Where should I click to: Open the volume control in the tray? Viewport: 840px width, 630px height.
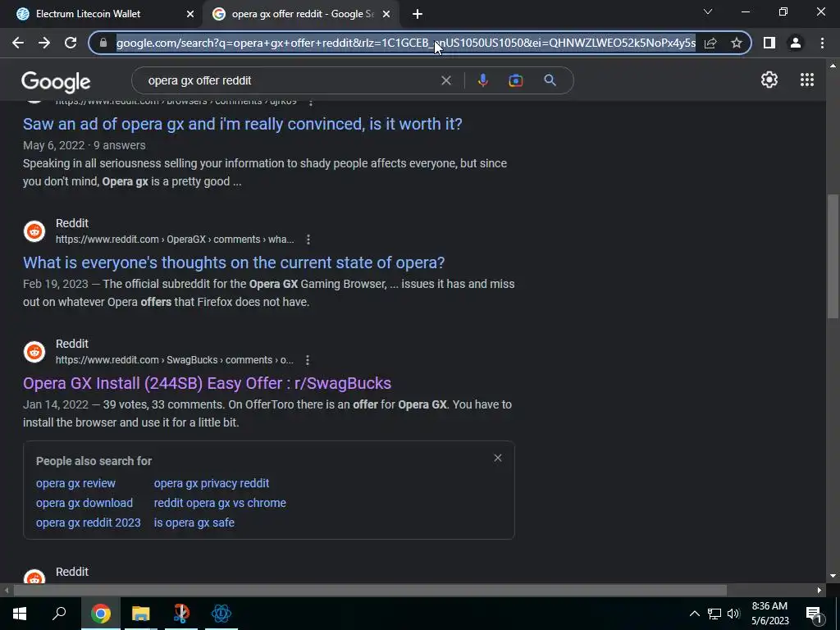pyautogui.click(x=733, y=614)
